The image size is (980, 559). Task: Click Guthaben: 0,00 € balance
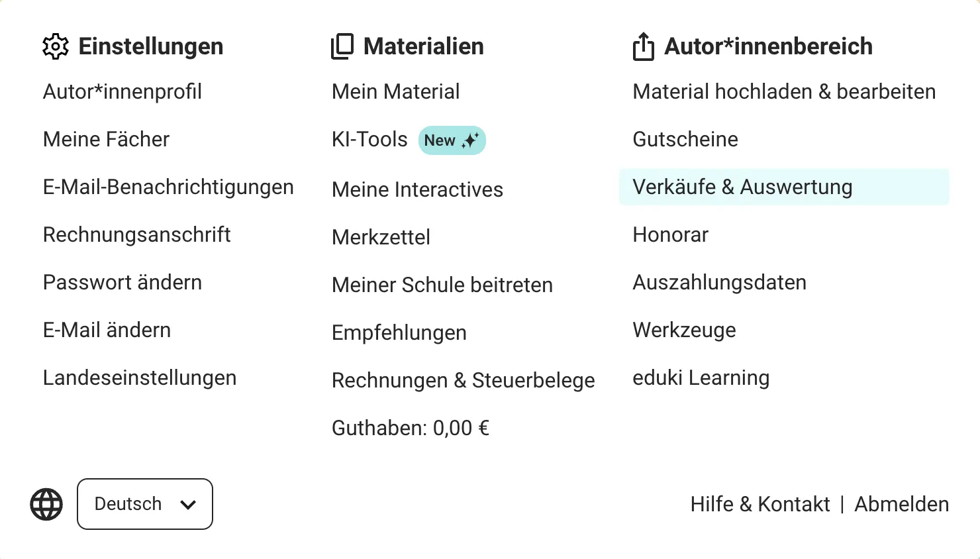[410, 428]
